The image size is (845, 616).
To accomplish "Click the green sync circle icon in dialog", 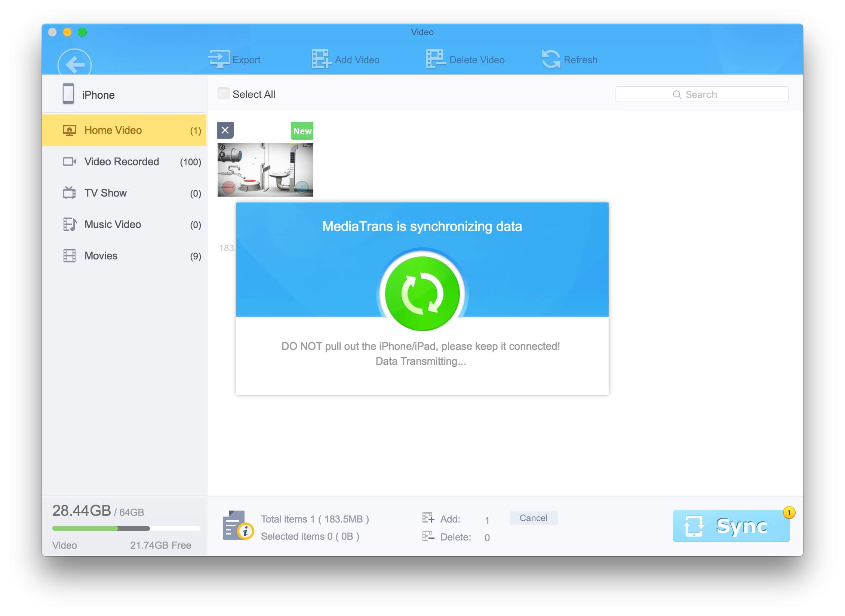I will (422, 293).
